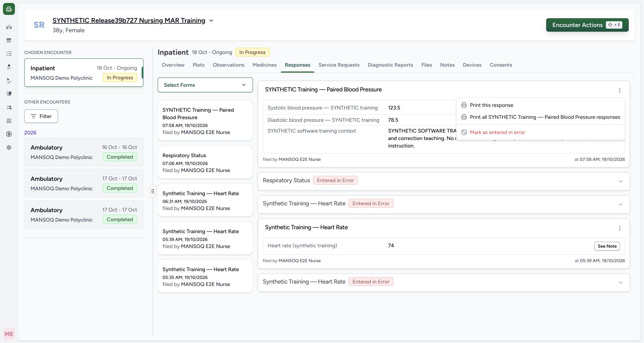
Task: Select the Paired Blood Pressure 07:58 AM card
Action: click(x=205, y=120)
